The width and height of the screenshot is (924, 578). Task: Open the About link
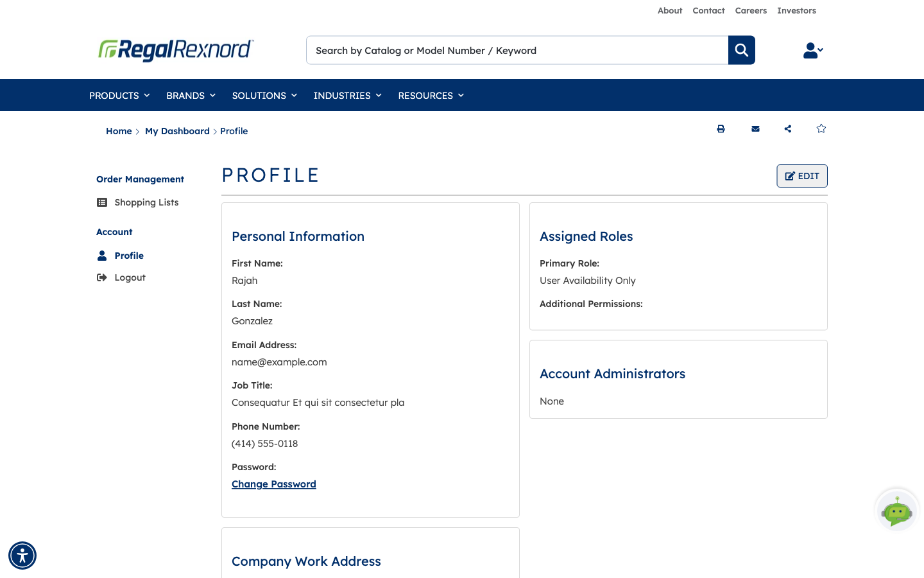[x=670, y=10]
